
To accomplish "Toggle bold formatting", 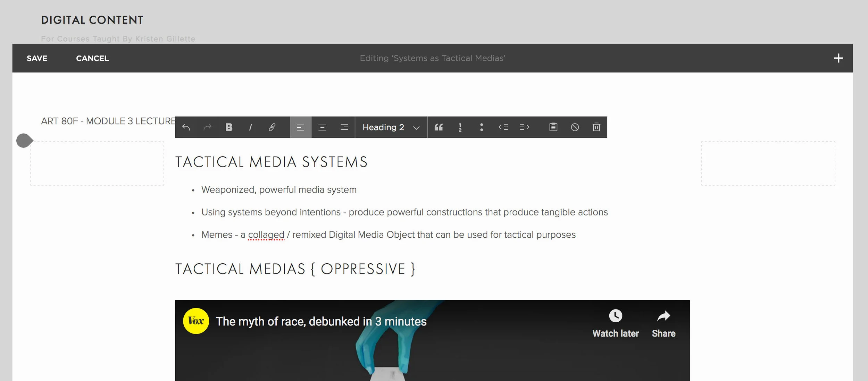I will tap(229, 127).
